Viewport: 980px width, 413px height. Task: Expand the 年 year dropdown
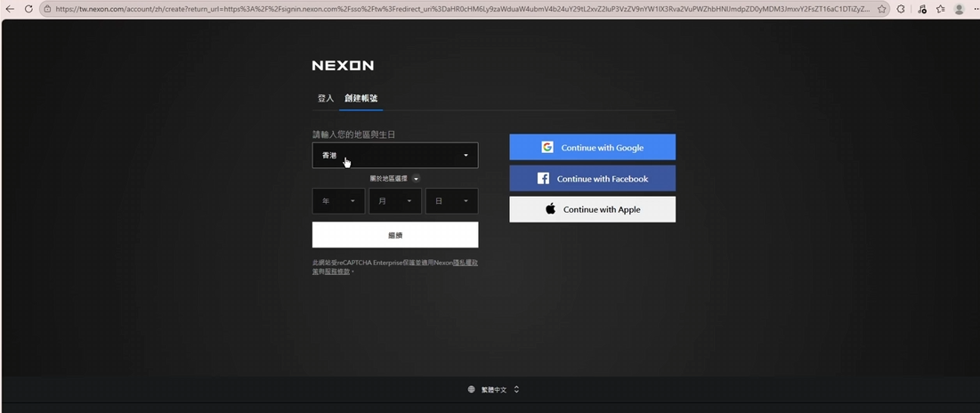click(338, 201)
